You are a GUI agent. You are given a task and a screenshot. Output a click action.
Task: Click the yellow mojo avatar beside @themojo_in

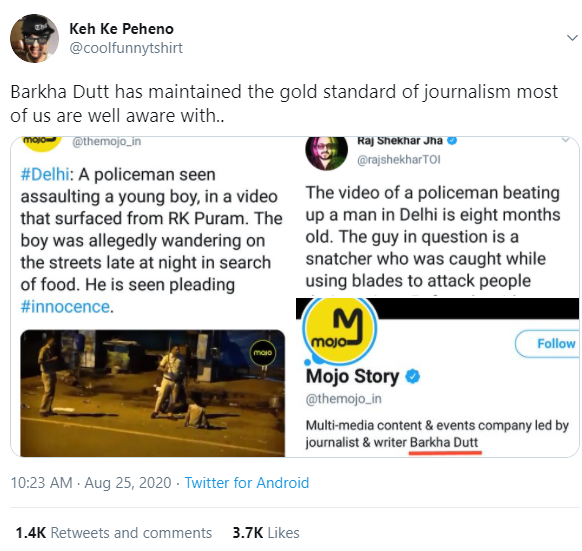point(42,144)
